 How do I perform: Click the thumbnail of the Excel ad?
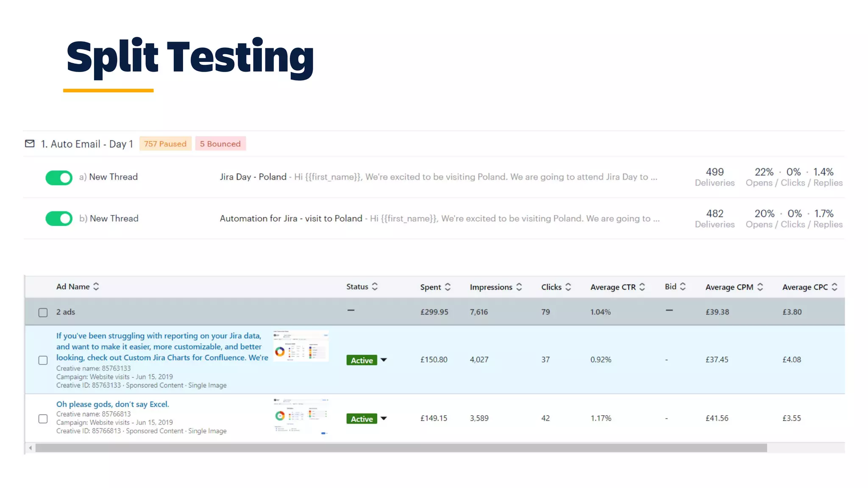[300, 416]
